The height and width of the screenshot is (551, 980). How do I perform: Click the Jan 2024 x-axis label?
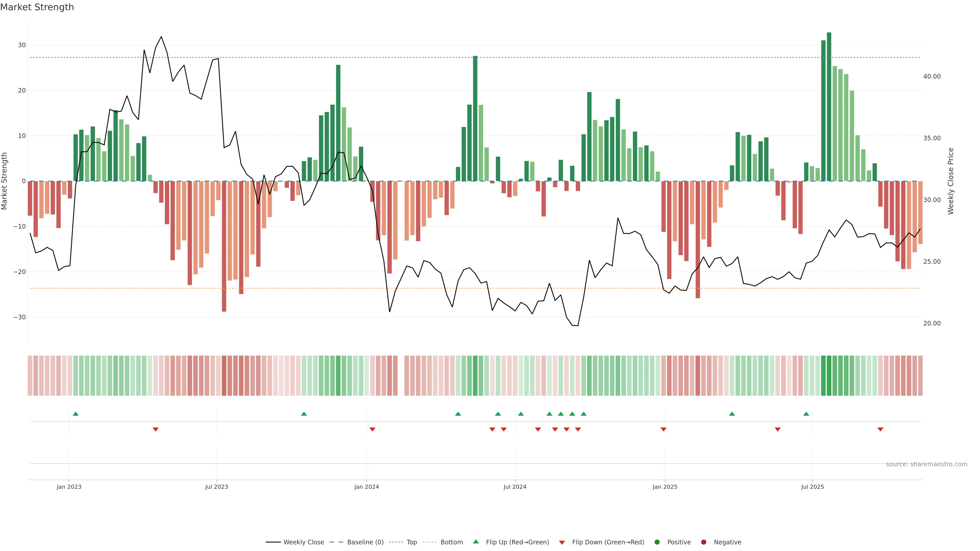(366, 487)
